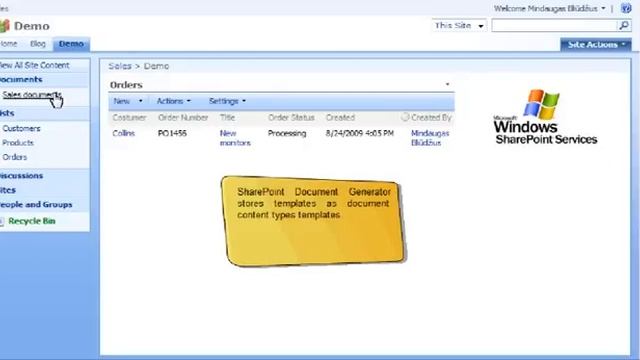Click the 8/24/2009 4:05 PM created date
The width and height of the screenshot is (640, 360).
[x=360, y=133]
